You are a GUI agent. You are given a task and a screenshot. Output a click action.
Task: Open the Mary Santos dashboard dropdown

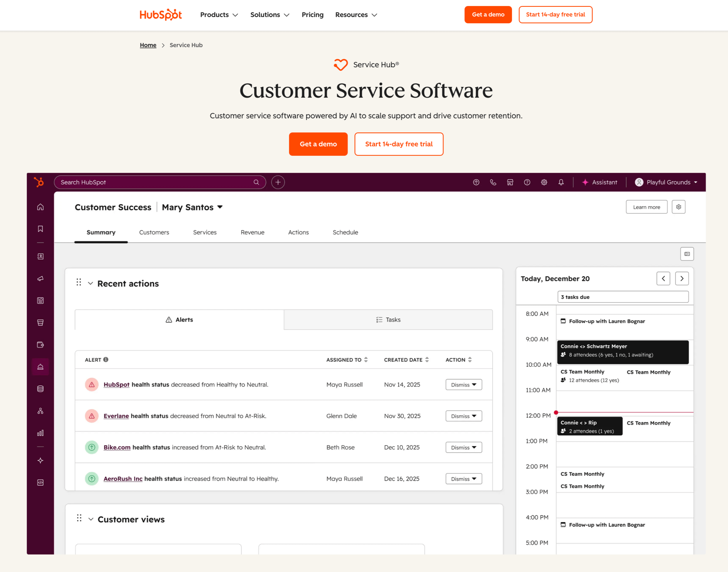point(192,207)
